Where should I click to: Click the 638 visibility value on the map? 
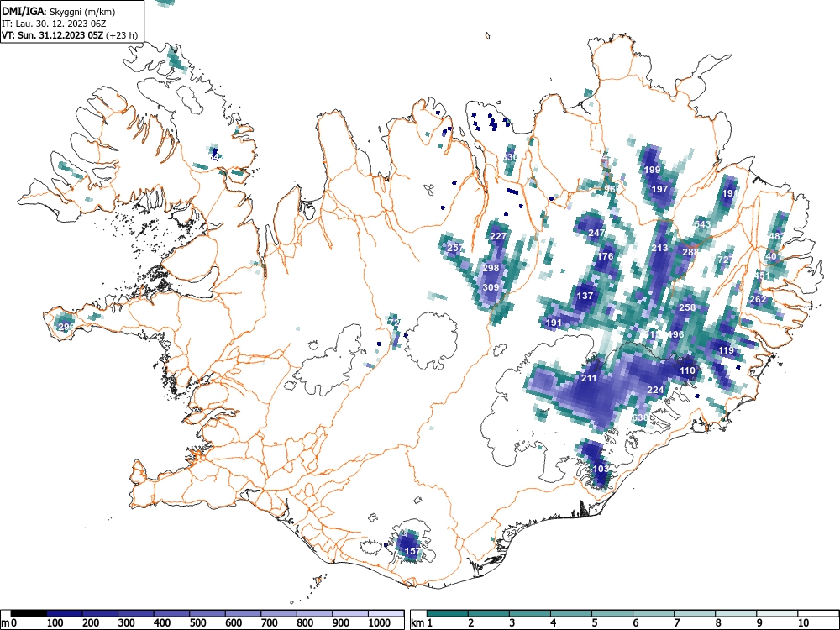click(x=640, y=417)
